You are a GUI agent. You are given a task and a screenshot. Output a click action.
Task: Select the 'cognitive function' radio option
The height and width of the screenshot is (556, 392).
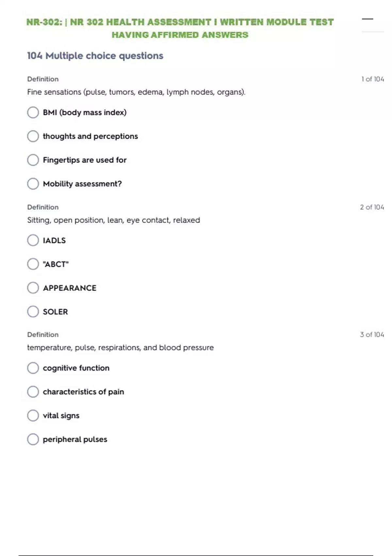(33, 368)
